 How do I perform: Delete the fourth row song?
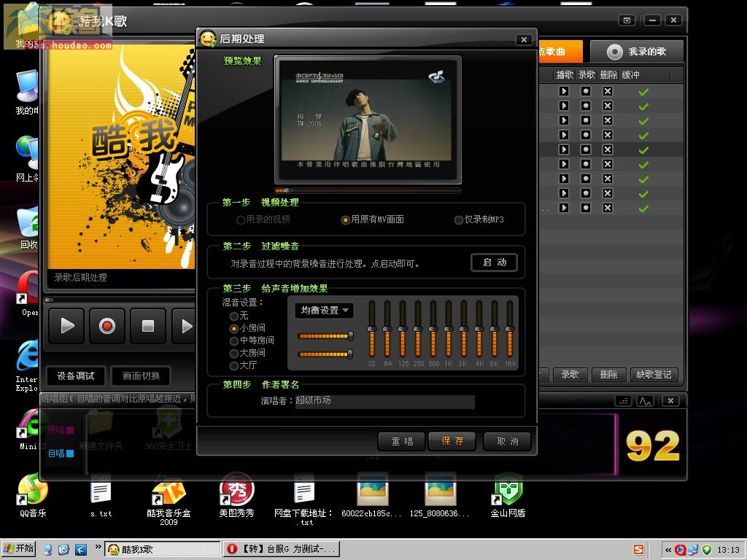(608, 135)
